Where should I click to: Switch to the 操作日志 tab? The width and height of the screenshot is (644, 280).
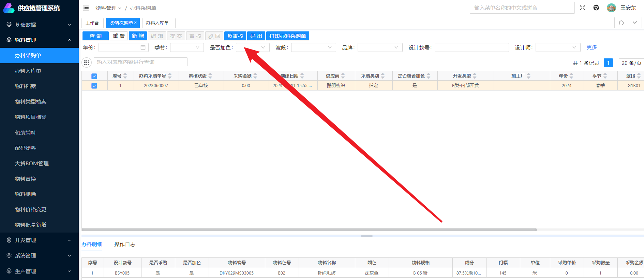click(125, 244)
